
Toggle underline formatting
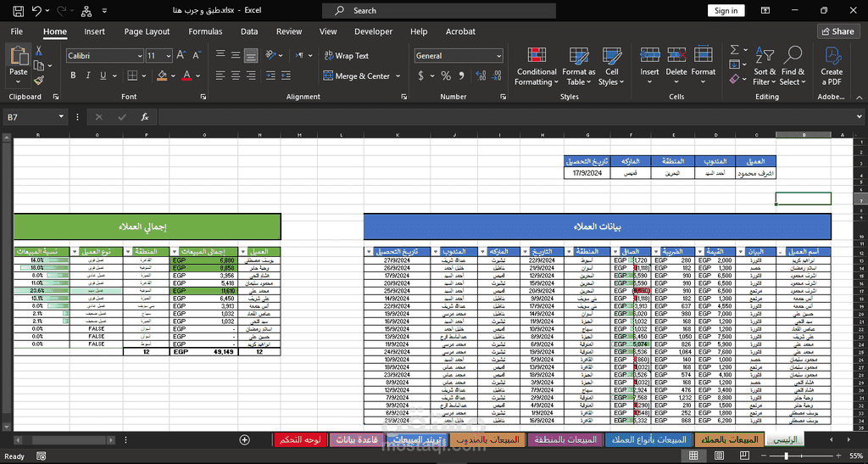pyautogui.click(x=103, y=75)
